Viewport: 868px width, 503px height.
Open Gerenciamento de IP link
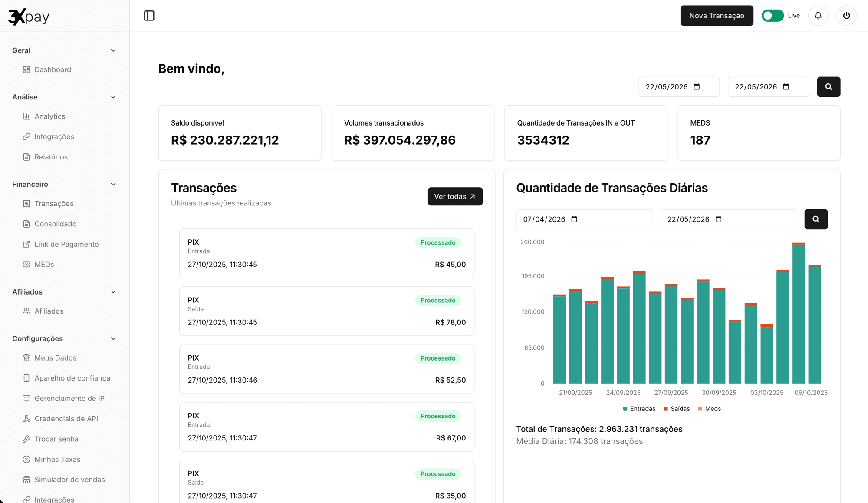pyautogui.click(x=65, y=398)
